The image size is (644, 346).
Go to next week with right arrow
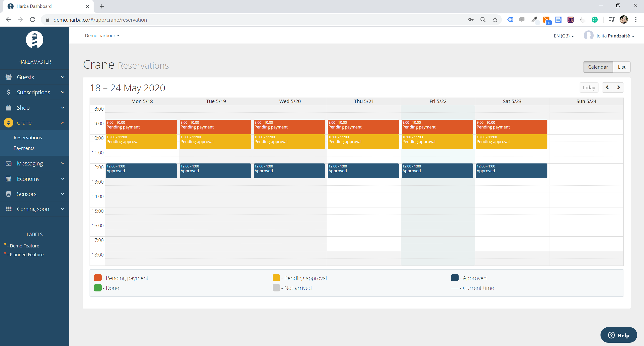(x=618, y=88)
